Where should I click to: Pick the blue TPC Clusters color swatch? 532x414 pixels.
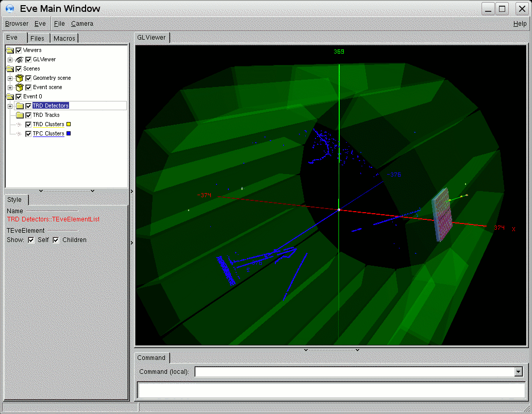point(69,133)
